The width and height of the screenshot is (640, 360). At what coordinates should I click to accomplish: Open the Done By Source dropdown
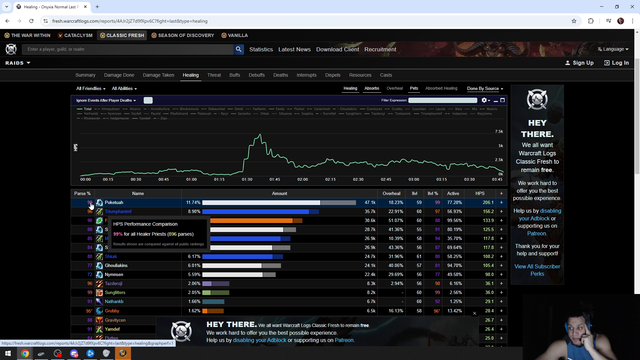coord(485,89)
